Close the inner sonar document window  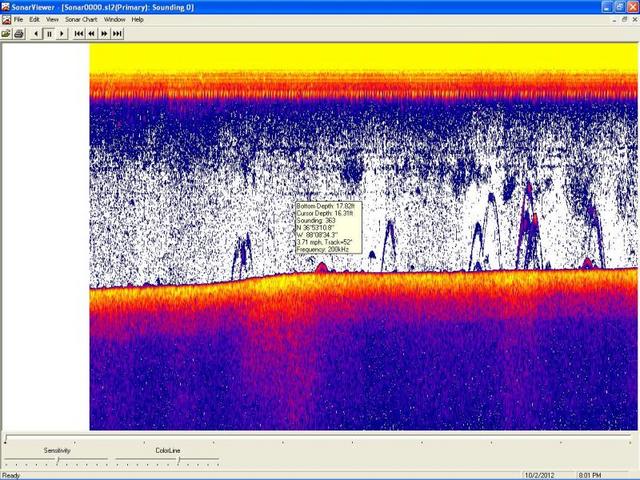tap(635, 20)
